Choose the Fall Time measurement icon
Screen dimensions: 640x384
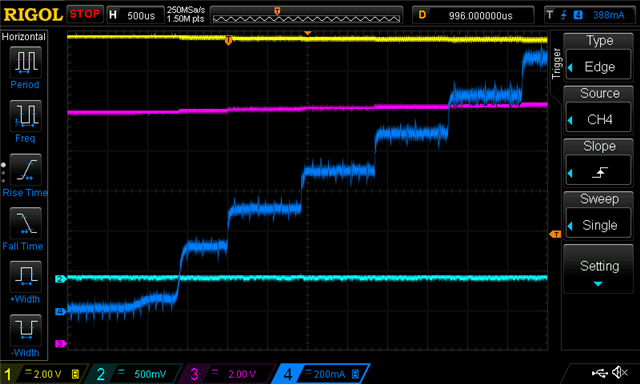25,223
